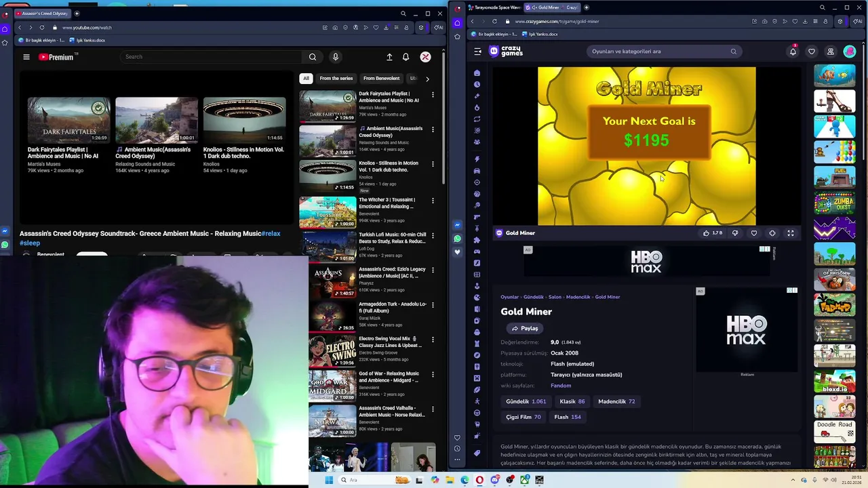Image resolution: width=868 pixels, height=488 pixels.
Task: Open CrazyGames profile avatar
Action: [850, 52]
